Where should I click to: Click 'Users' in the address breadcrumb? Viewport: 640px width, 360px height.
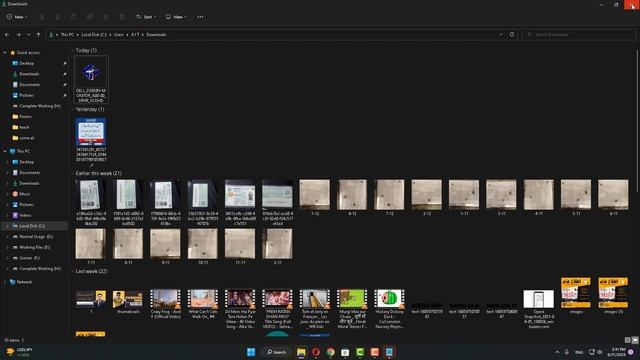click(x=119, y=35)
